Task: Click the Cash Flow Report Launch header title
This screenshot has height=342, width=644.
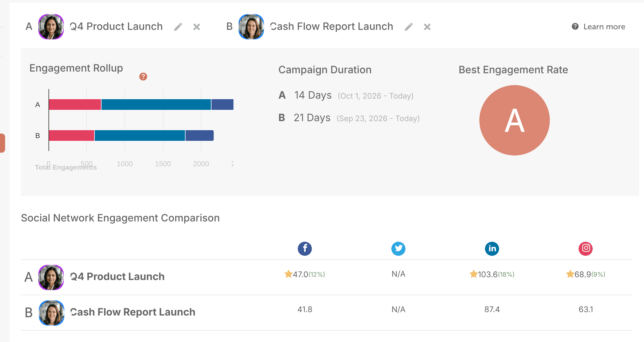Action: click(332, 26)
